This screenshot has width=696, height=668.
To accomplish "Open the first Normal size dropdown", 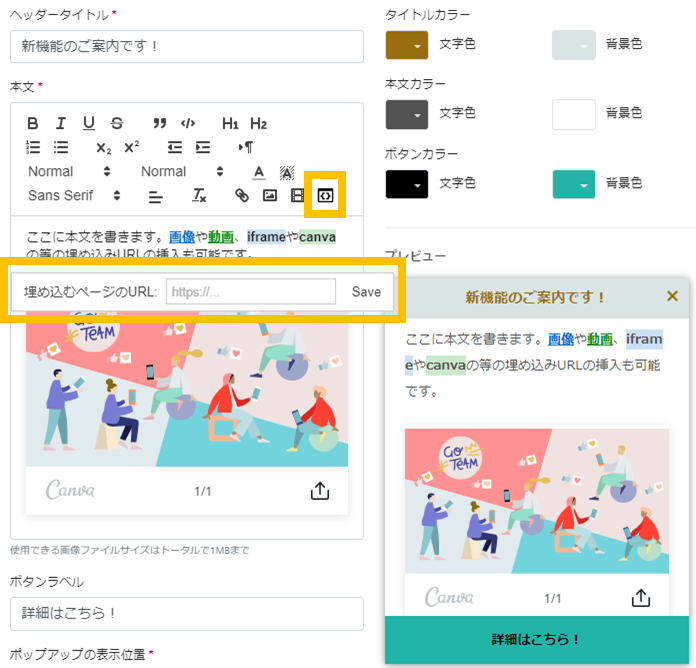I will (x=69, y=171).
